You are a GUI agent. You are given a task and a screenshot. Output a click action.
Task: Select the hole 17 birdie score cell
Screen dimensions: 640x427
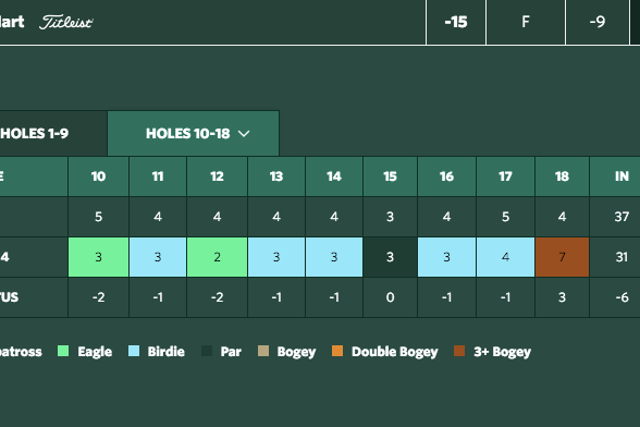click(x=505, y=257)
